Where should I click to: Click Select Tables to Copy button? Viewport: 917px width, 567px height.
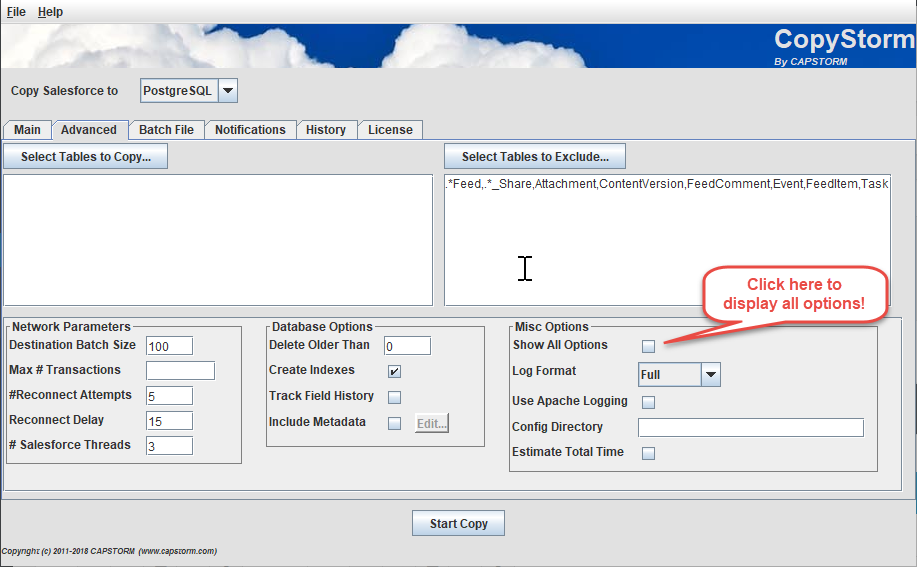pyautogui.click(x=86, y=157)
